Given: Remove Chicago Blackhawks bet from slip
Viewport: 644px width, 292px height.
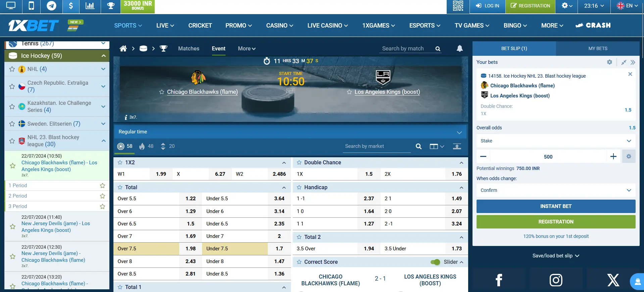Looking at the screenshot, I should pos(630,74).
